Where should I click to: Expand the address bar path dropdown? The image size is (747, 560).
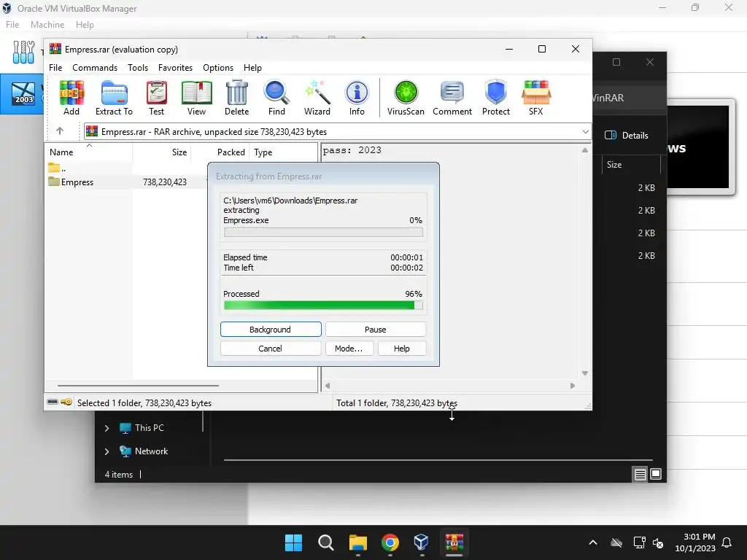[585, 131]
